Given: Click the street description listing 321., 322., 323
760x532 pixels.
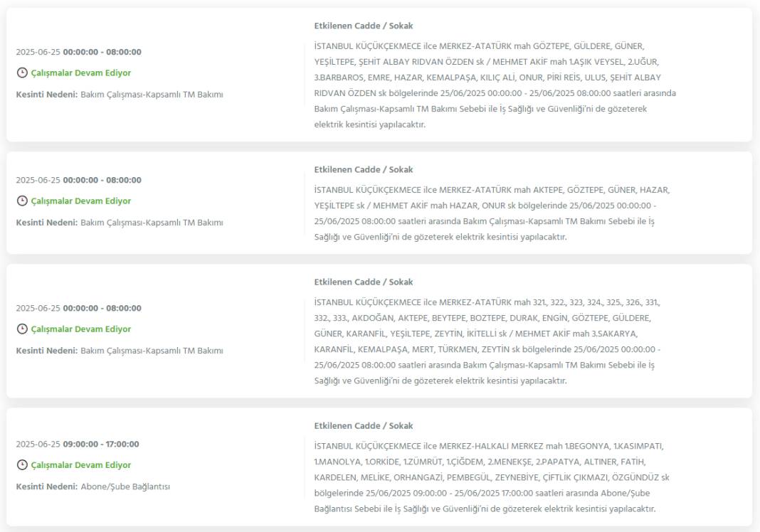Looking at the screenshot, I should (x=487, y=341).
